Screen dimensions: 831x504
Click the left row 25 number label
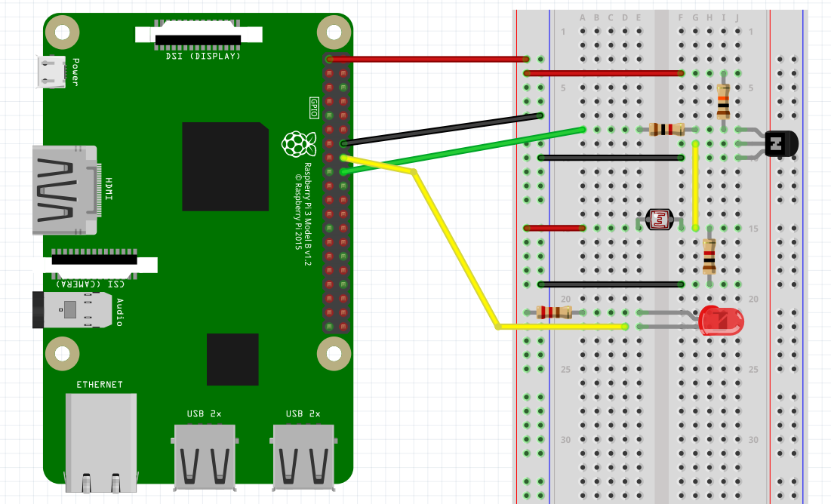(565, 369)
